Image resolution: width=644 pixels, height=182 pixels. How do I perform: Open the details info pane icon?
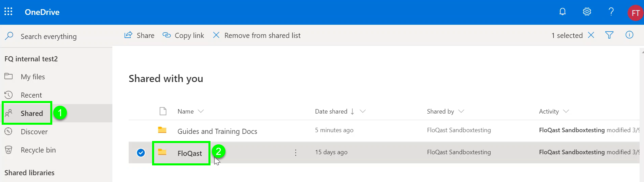point(629,35)
